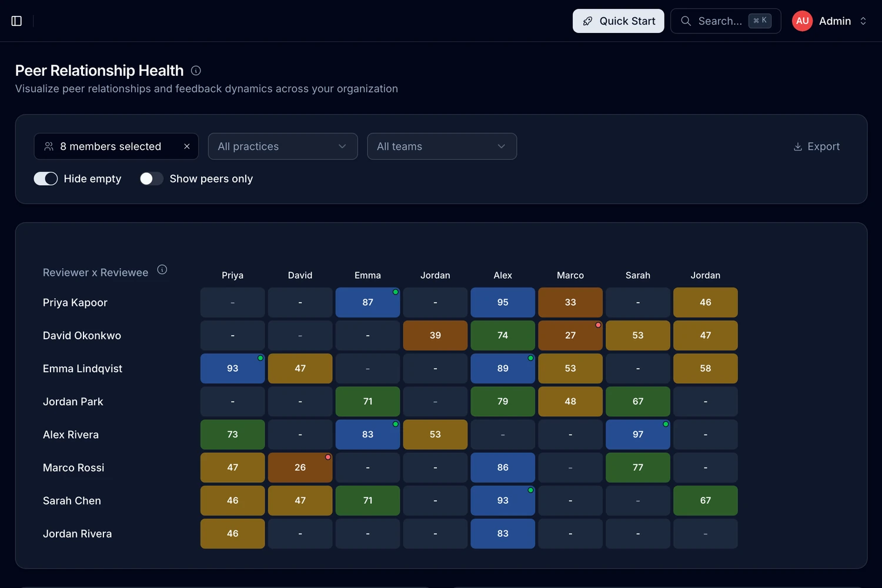Screen dimensions: 882x588
Task: Click Alex Rivera's score 97 cell
Action: click(x=638, y=435)
